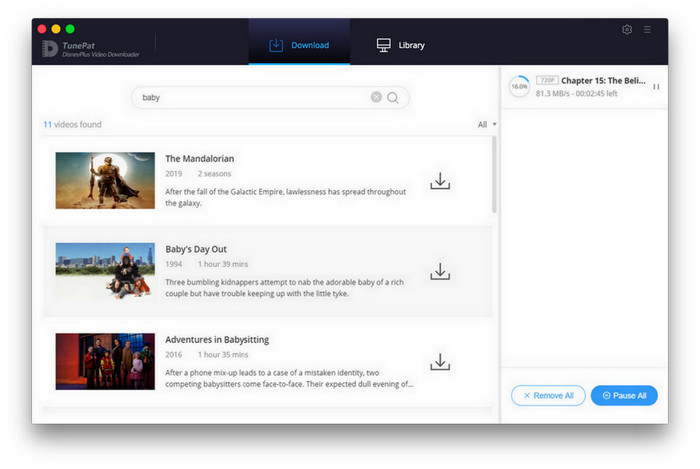Click the Pause All button

[x=624, y=395]
